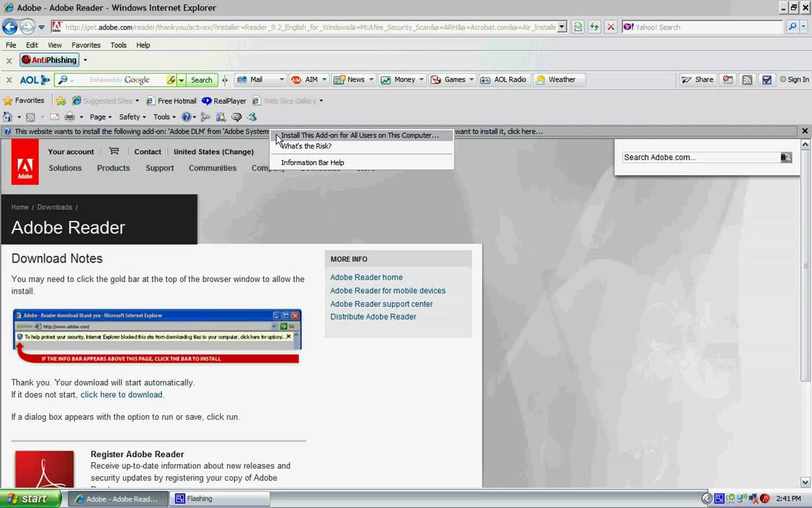Image resolution: width=812 pixels, height=508 pixels.
Task: Click the Compatibility View icon
Action: point(578,27)
